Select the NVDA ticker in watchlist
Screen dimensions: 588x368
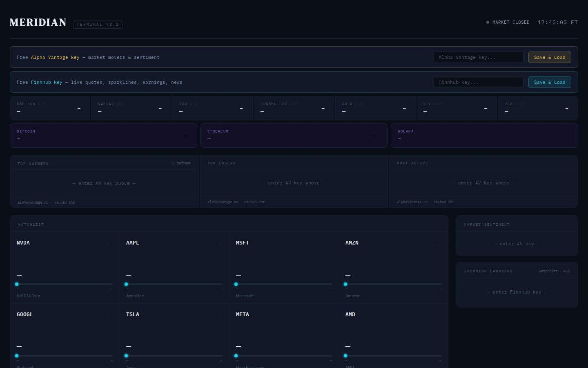23,243
